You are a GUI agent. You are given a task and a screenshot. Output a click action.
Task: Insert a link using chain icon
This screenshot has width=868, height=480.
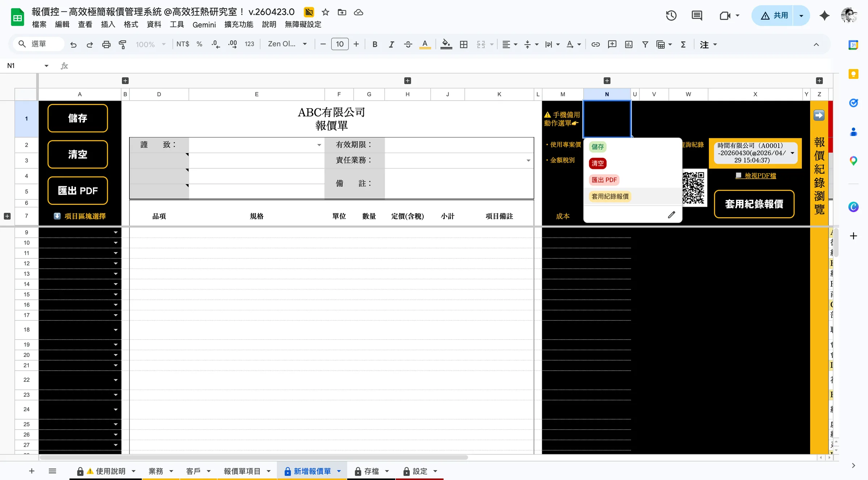pos(595,44)
